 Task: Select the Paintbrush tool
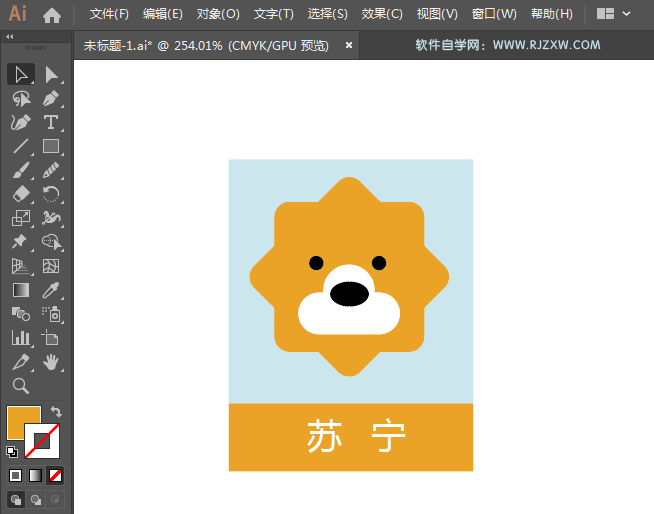click(20, 171)
